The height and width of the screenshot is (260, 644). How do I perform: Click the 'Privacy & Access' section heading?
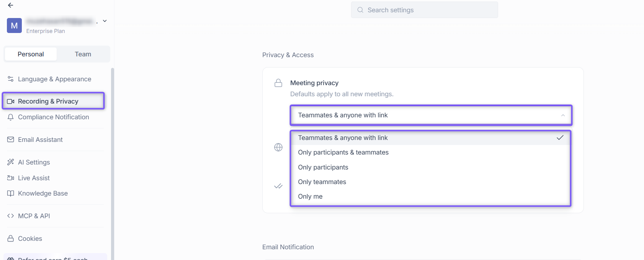(x=288, y=55)
